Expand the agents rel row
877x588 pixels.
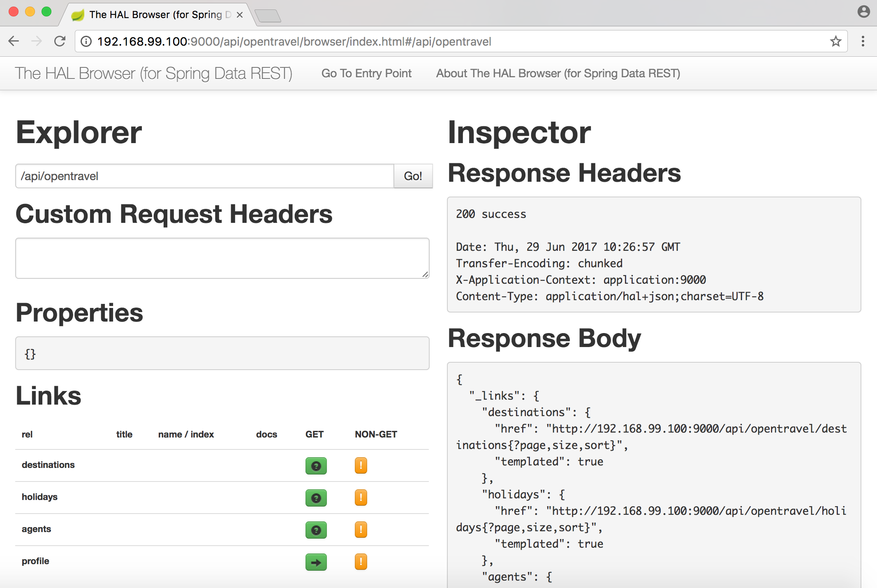point(317,528)
